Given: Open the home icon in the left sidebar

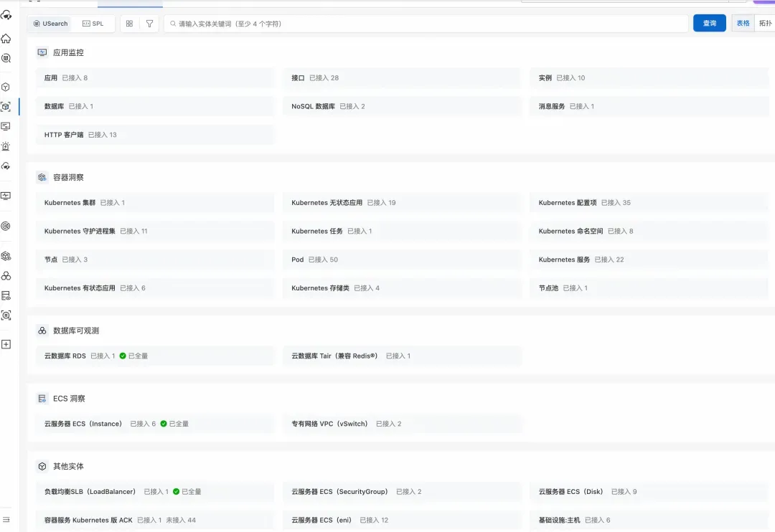Looking at the screenshot, I should tap(6, 38).
